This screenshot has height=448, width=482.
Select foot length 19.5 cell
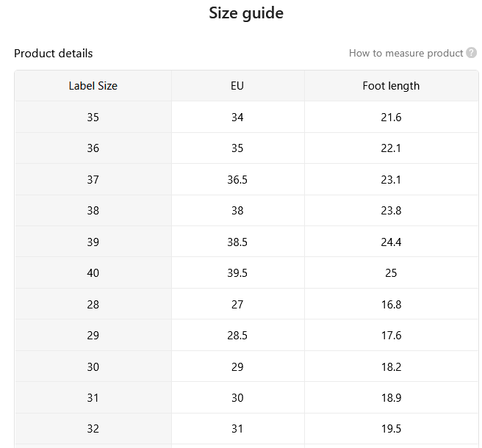391,429
